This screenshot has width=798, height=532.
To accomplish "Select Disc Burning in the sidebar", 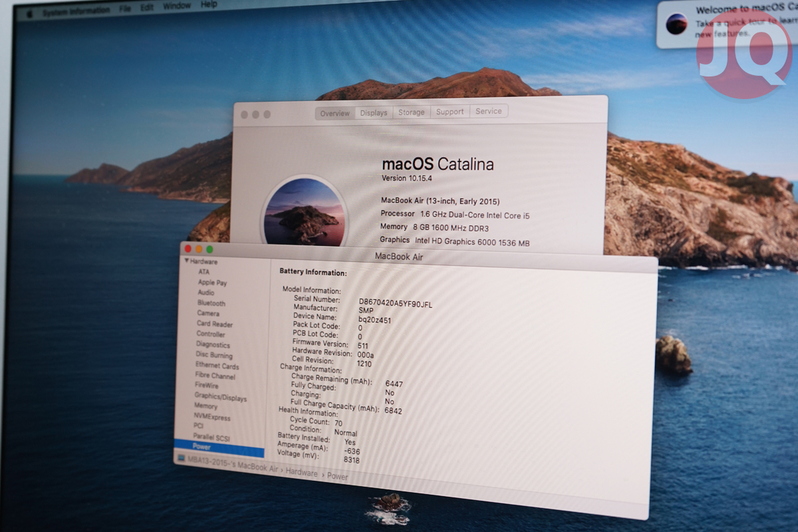I will pyautogui.click(x=214, y=355).
